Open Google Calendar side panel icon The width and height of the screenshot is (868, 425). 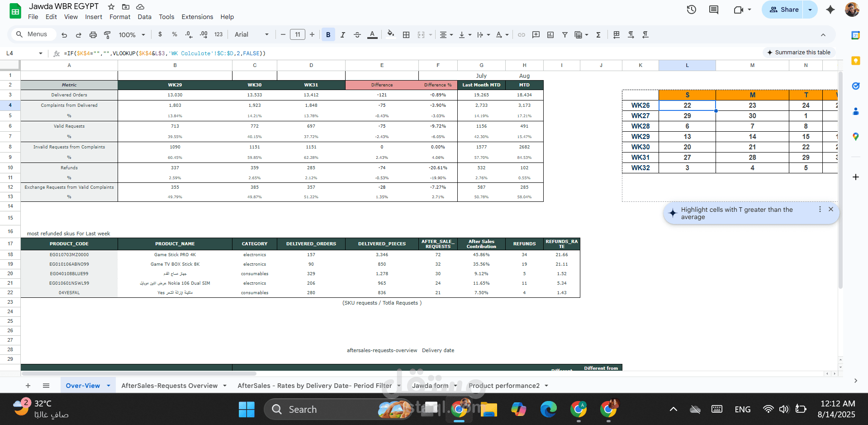click(855, 35)
